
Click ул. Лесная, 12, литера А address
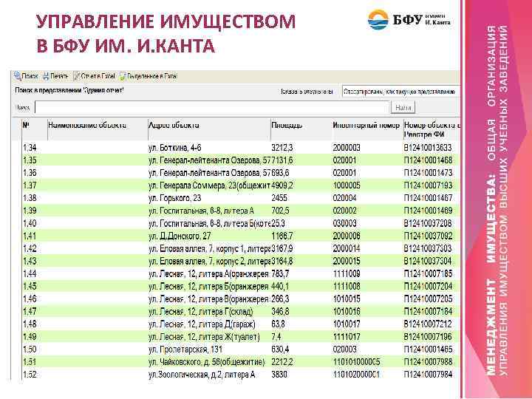(x=208, y=273)
